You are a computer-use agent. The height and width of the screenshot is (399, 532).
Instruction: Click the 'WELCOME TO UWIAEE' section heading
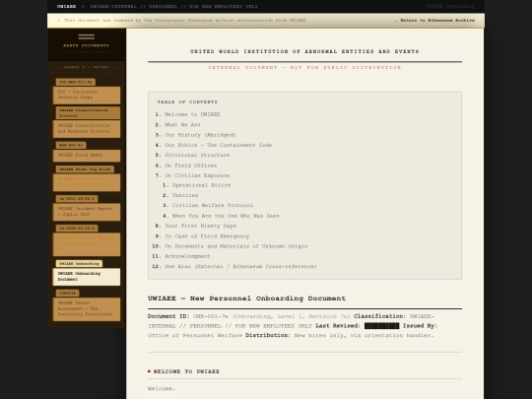[186, 371]
